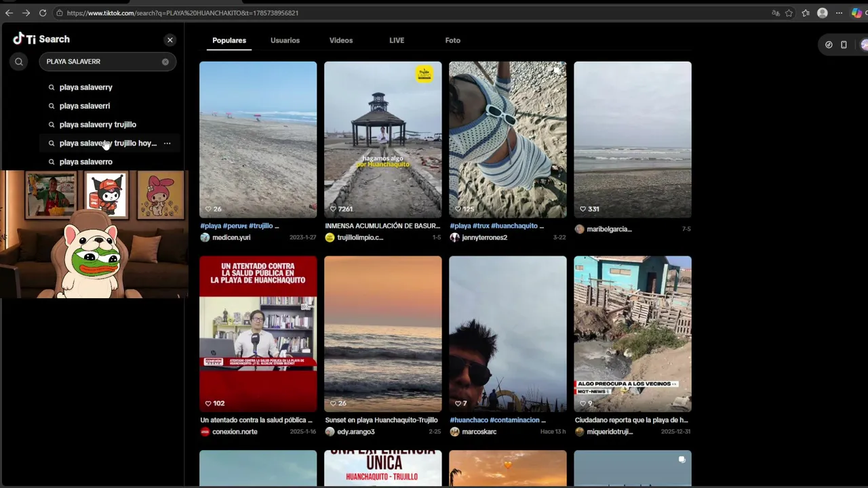Click caption "#huanchaco #contaminacion ..."

click(498, 420)
